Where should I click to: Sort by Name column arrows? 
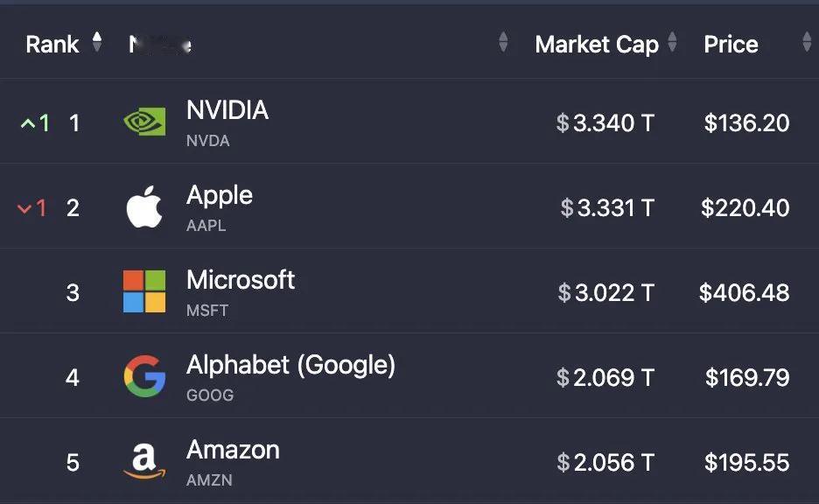(503, 42)
